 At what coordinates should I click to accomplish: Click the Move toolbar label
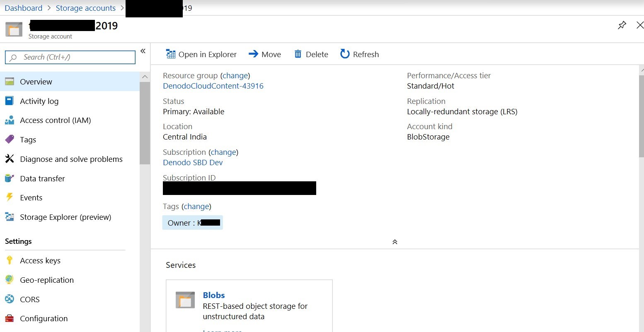[271, 54]
